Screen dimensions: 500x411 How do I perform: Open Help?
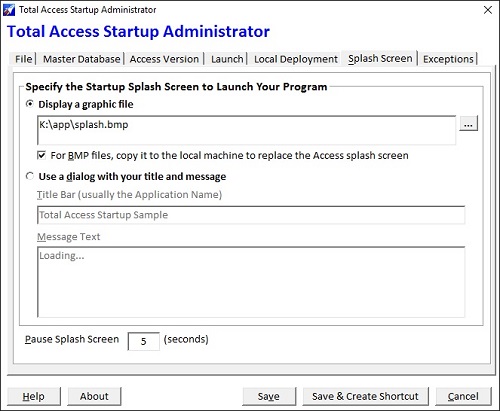click(34, 396)
